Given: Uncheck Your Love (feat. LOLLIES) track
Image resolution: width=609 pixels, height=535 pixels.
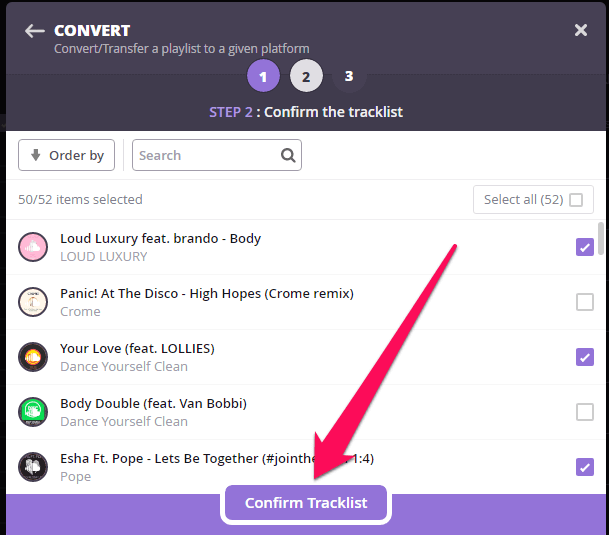Looking at the screenshot, I should coord(585,357).
